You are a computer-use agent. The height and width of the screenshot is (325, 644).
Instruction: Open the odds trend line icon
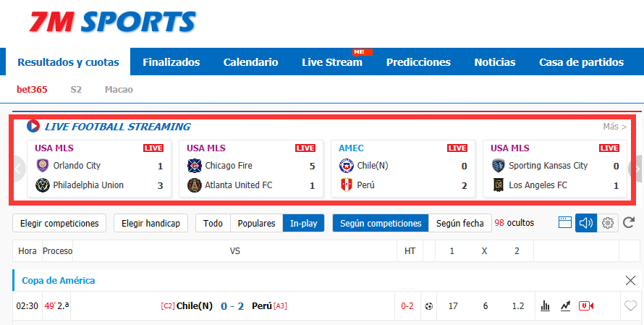(566, 305)
